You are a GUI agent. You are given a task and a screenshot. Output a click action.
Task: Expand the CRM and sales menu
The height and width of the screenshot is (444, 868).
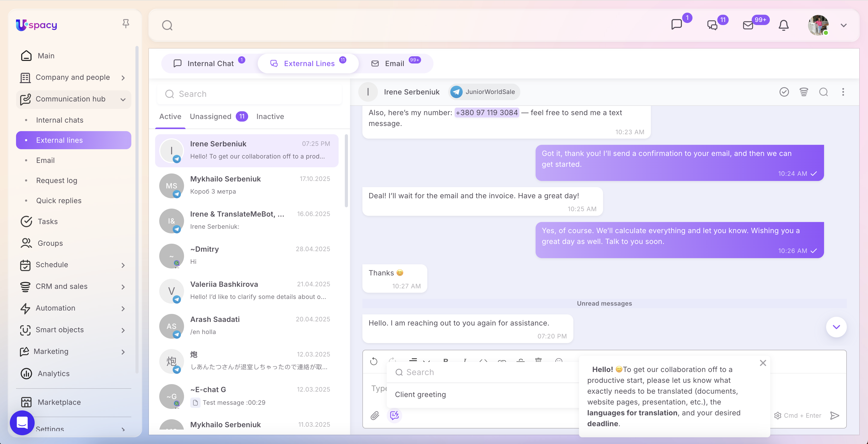click(123, 287)
